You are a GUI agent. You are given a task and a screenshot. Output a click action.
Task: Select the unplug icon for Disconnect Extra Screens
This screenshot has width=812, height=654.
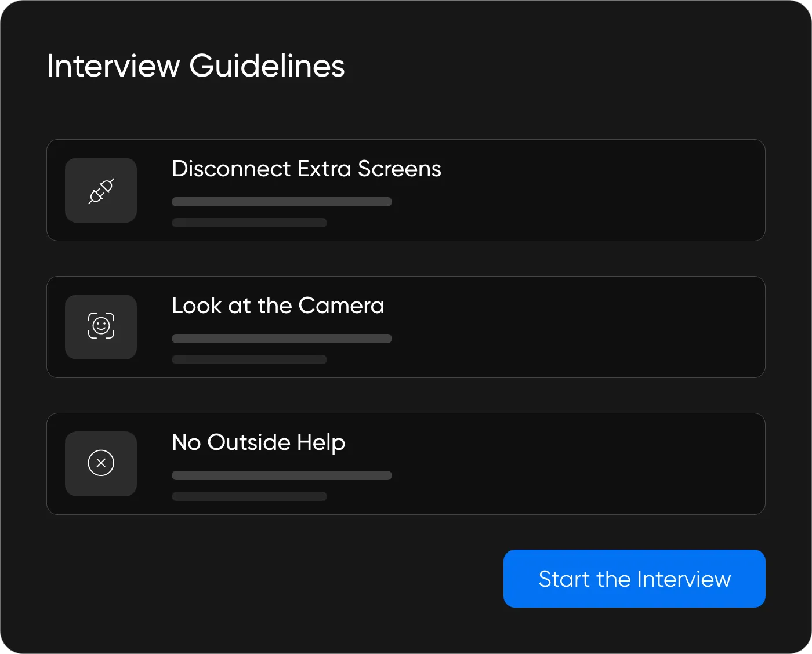101,191
